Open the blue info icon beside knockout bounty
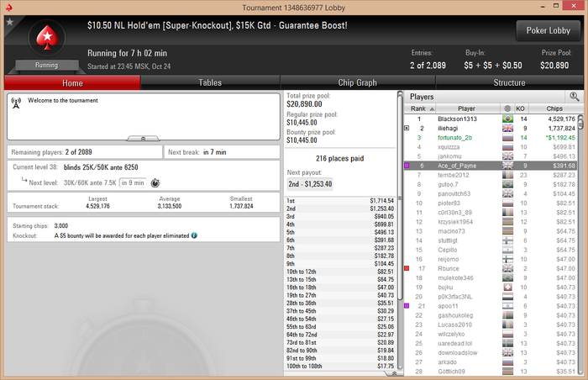The height and width of the screenshot is (380, 588). (194, 235)
